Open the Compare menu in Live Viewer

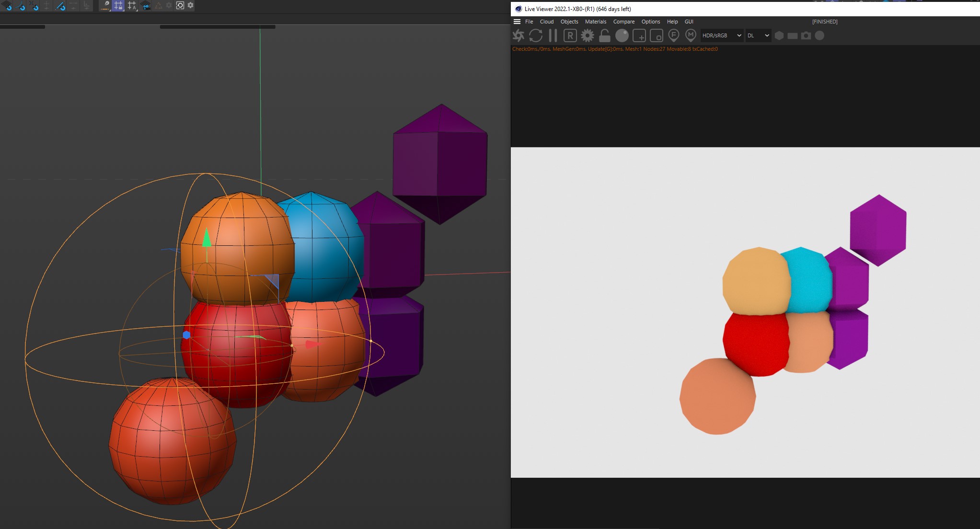coord(623,22)
